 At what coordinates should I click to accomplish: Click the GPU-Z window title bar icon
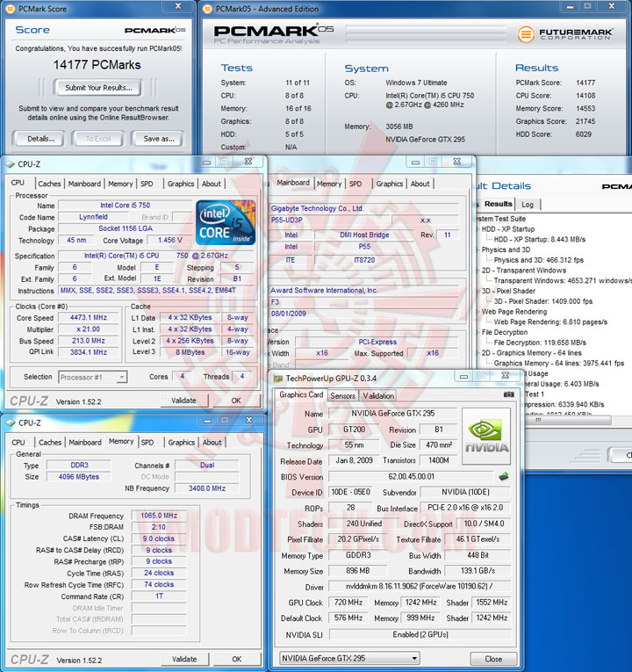[x=278, y=379]
